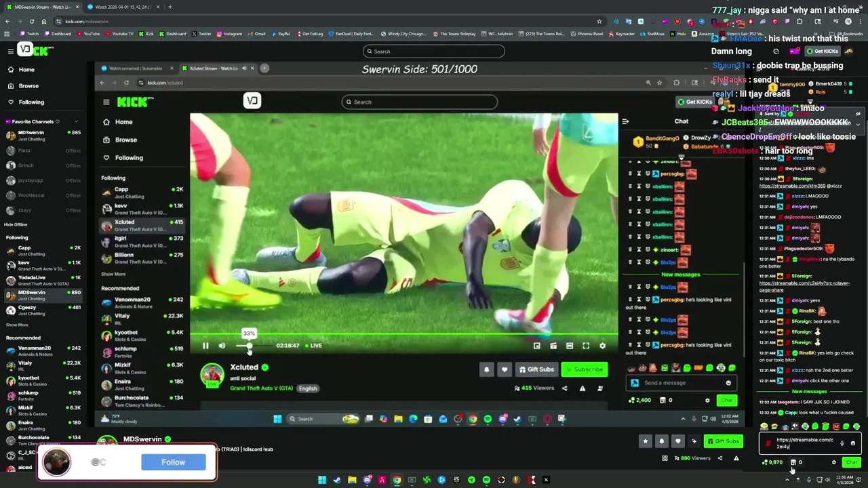
Task: Toggle Hide Offline favorite channels
Action: (16, 224)
